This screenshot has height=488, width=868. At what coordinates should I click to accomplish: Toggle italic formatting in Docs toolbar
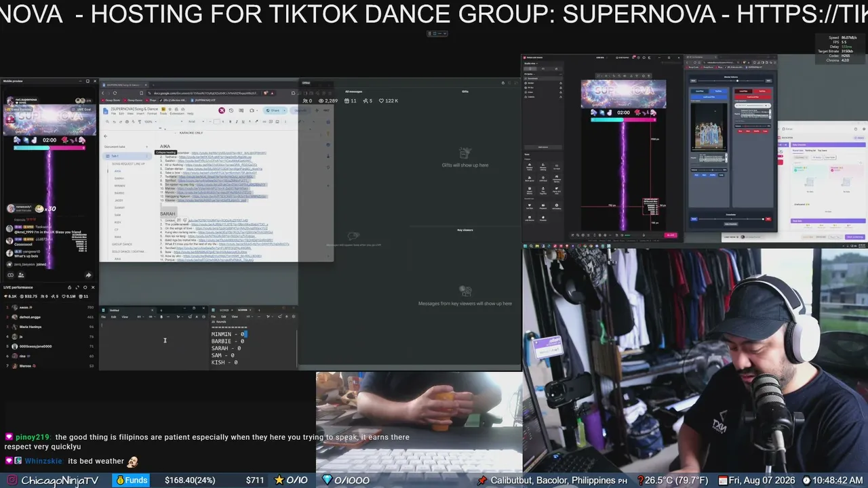click(237, 122)
